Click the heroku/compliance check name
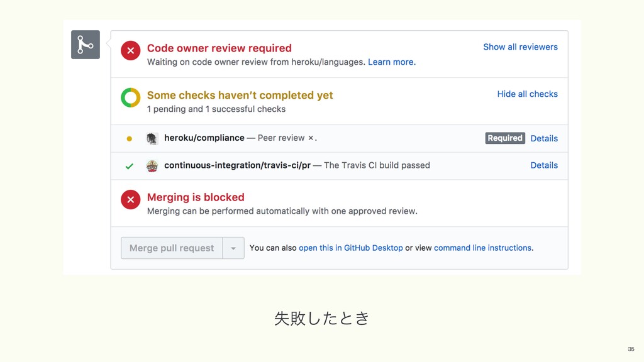Viewport: 644px width, 362px height. pos(204,138)
